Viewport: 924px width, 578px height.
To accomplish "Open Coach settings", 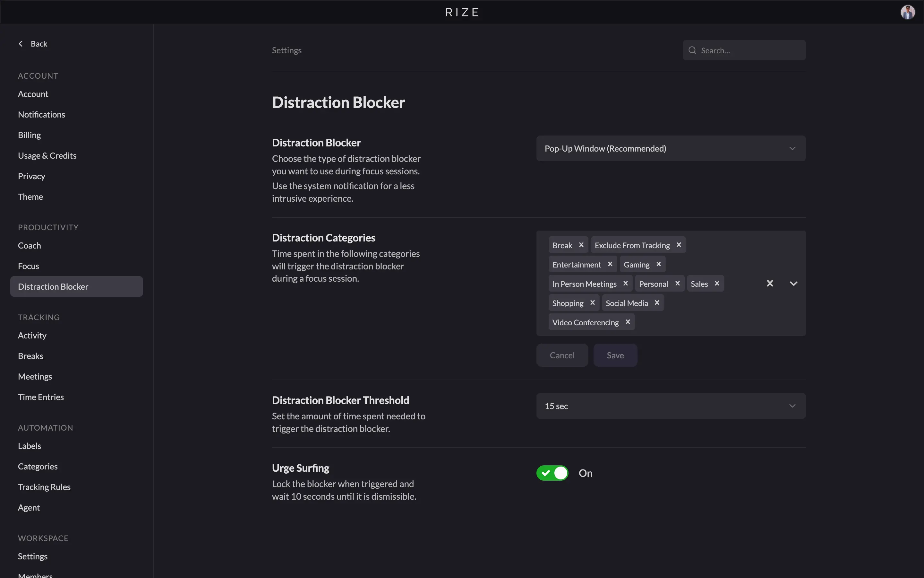I will (29, 245).
